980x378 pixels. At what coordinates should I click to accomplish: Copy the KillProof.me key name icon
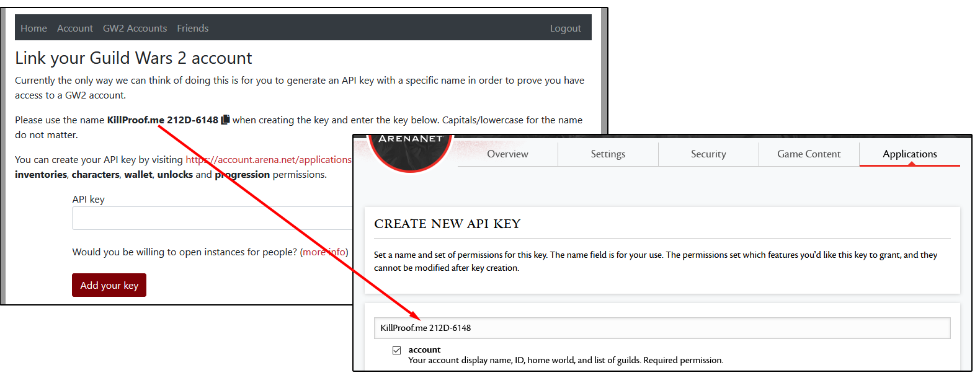(225, 120)
